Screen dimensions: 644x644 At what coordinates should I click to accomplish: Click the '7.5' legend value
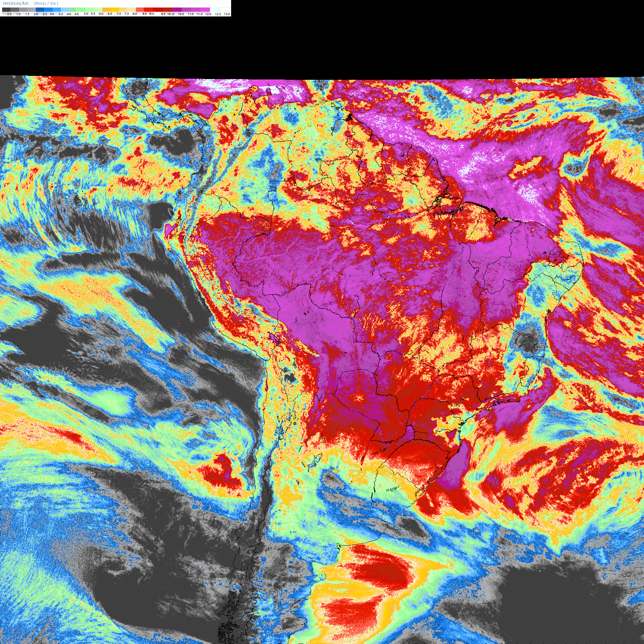click(127, 14)
